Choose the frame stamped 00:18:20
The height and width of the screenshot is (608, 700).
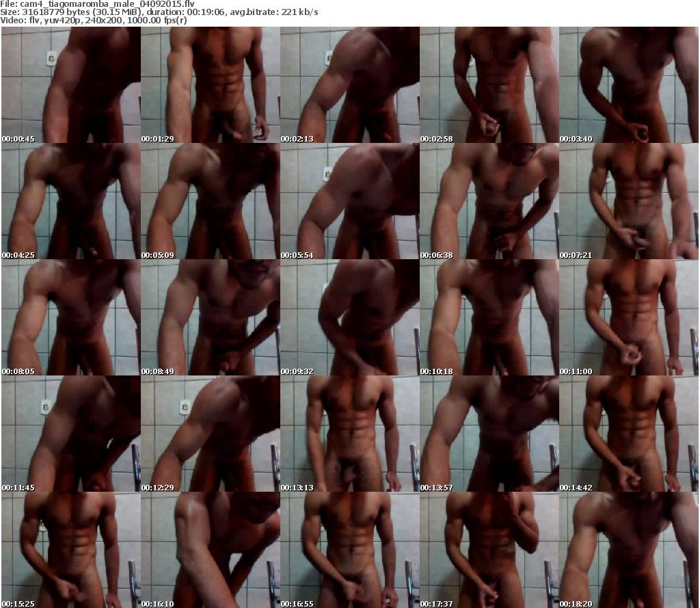(629, 550)
